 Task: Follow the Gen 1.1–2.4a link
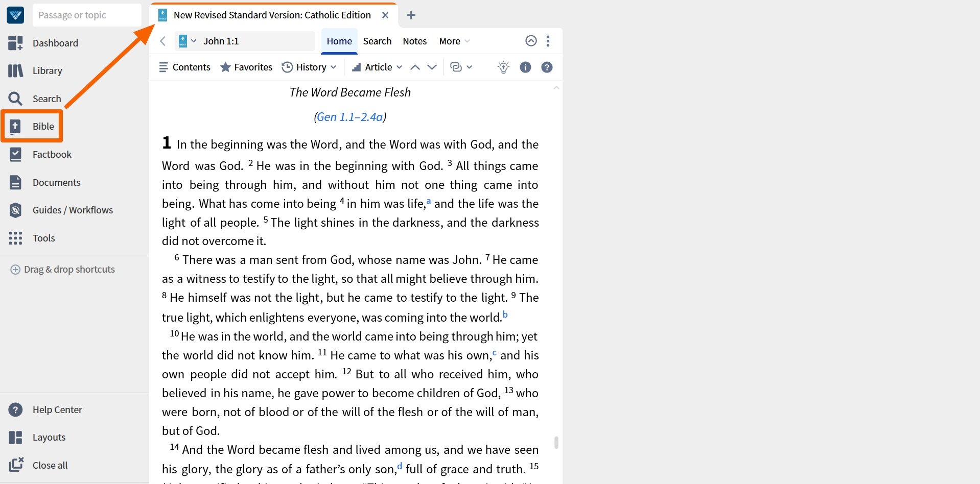350,117
